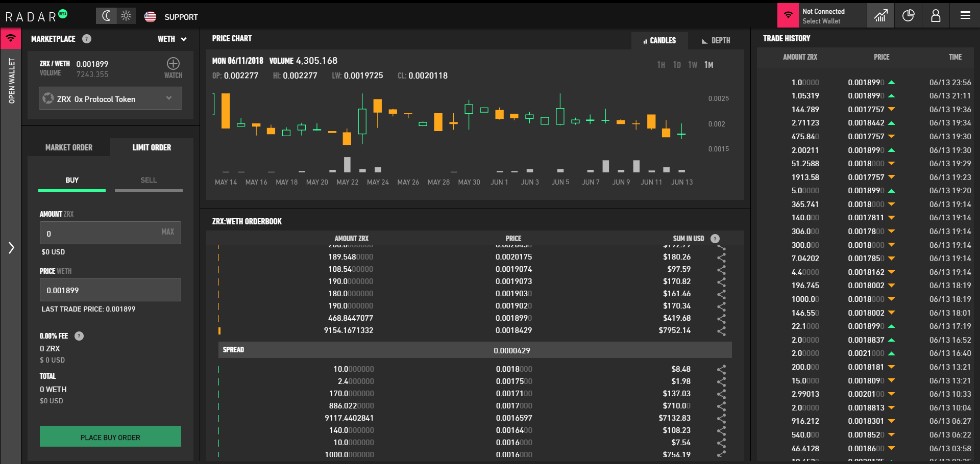The image size is (980, 464).
Task: Open the OPEN WALLET side panel
Action: point(11,81)
